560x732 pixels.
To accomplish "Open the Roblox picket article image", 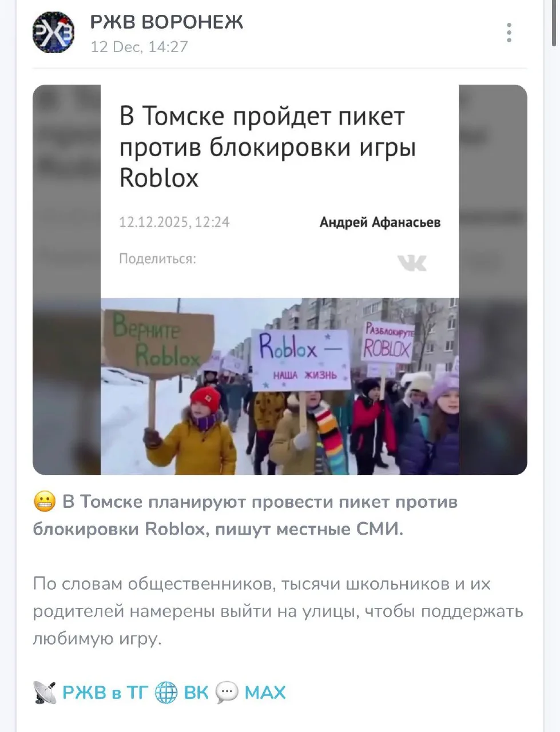I will 280,280.
